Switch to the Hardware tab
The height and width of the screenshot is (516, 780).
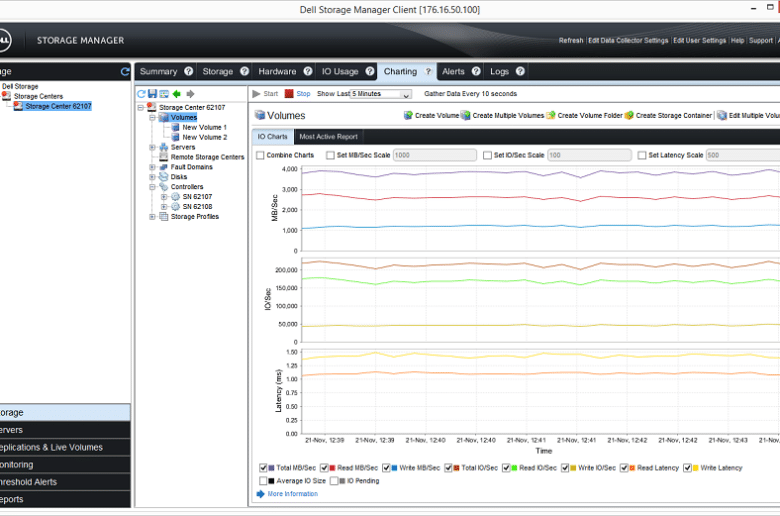click(277, 71)
